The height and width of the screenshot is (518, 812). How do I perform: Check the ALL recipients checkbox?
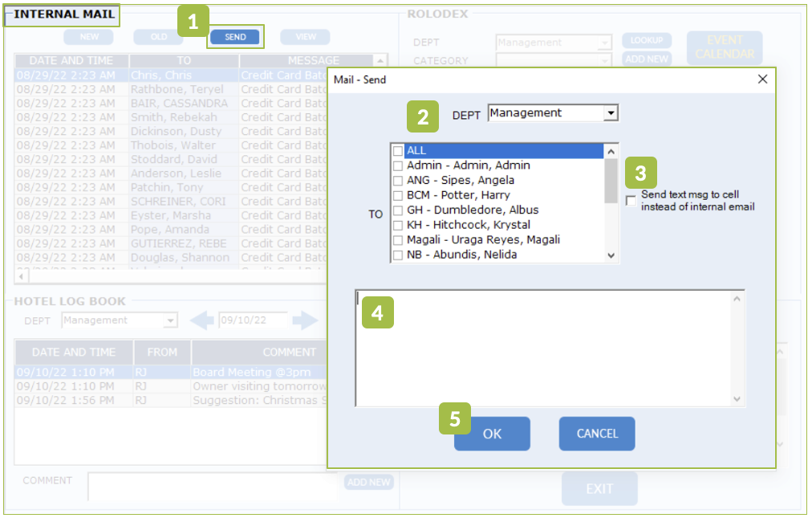pyautogui.click(x=398, y=151)
